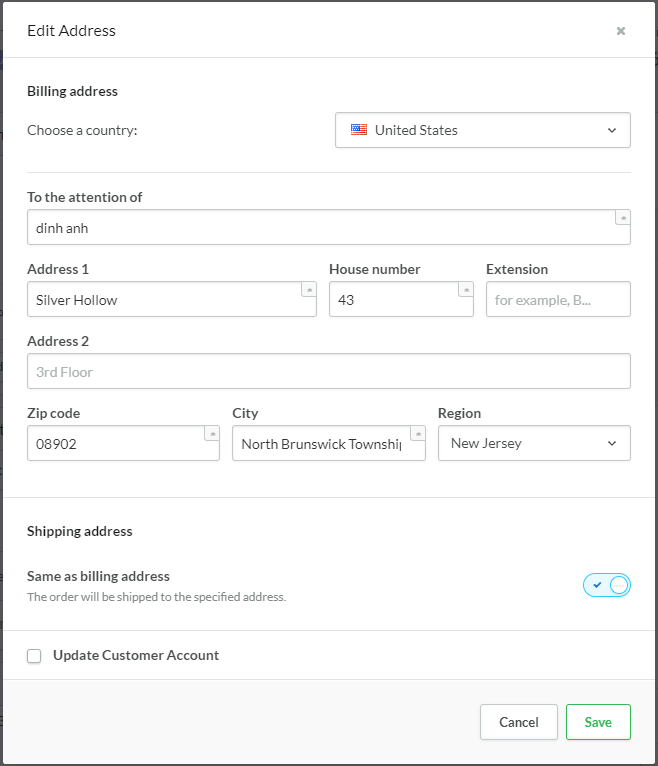Click the required asterisk on the House number field
The image size is (658, 766).
tap(466, 289)
